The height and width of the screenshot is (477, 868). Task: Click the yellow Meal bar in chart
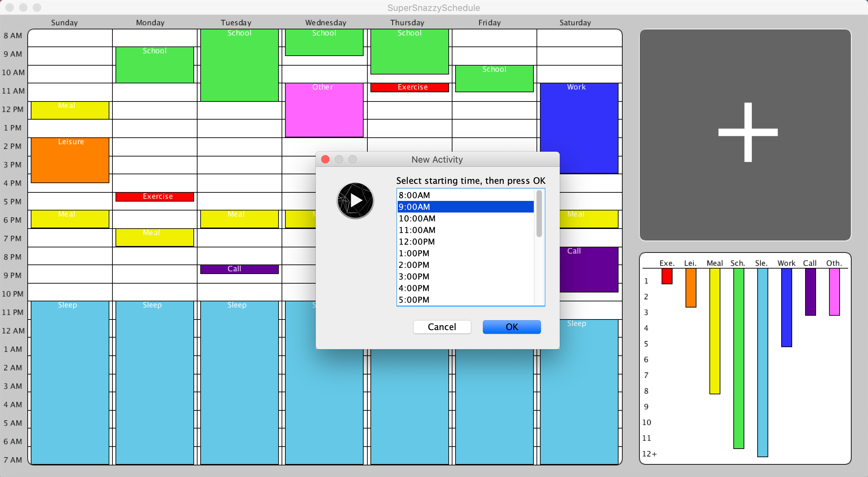[x=715, y=331]
